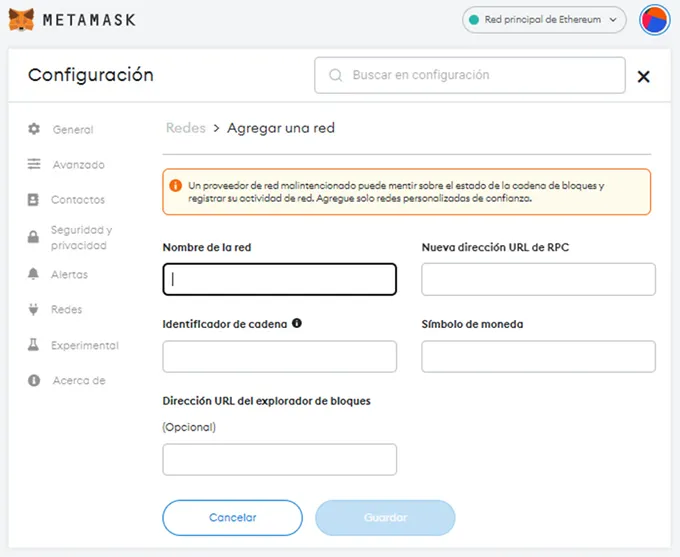
Task: Click the General gear icon
Action: (34, 129)
